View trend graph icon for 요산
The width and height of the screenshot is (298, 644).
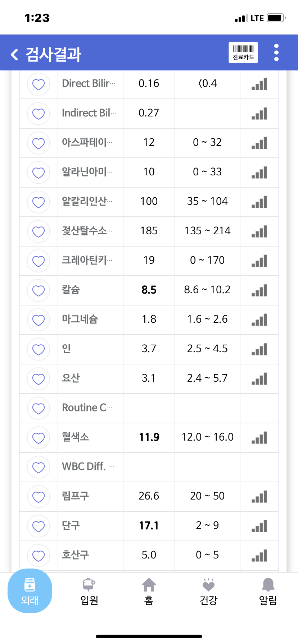click(x=259, y=379)
